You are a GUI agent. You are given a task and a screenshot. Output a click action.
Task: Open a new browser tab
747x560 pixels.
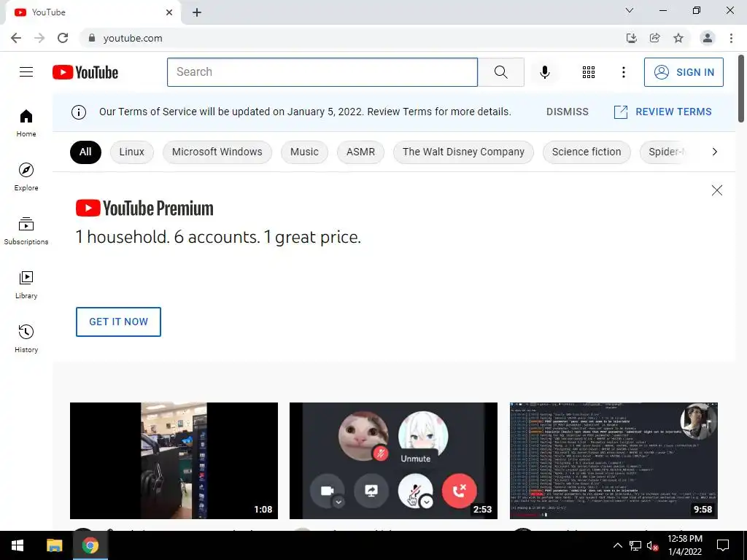[197, 12]
